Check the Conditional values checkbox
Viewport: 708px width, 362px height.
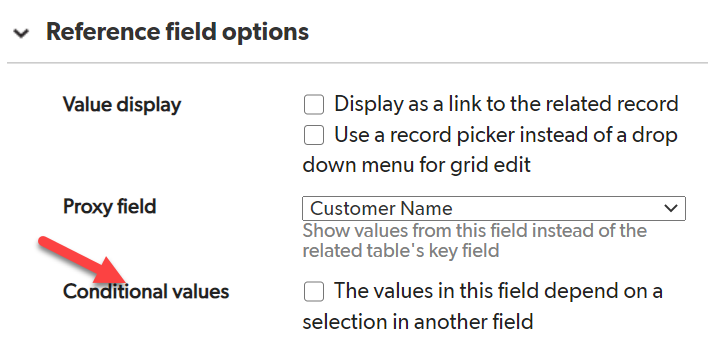(x=314, y=291)
